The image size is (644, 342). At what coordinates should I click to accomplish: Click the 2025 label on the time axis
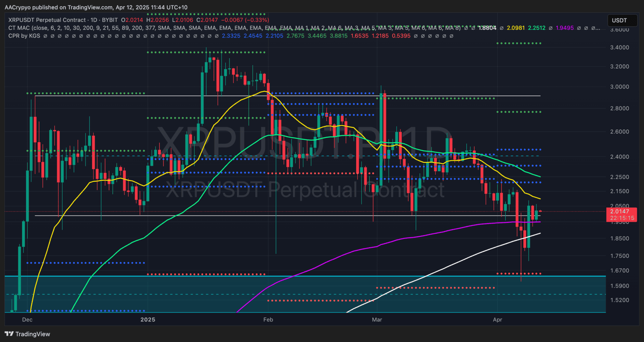point(148,319)
